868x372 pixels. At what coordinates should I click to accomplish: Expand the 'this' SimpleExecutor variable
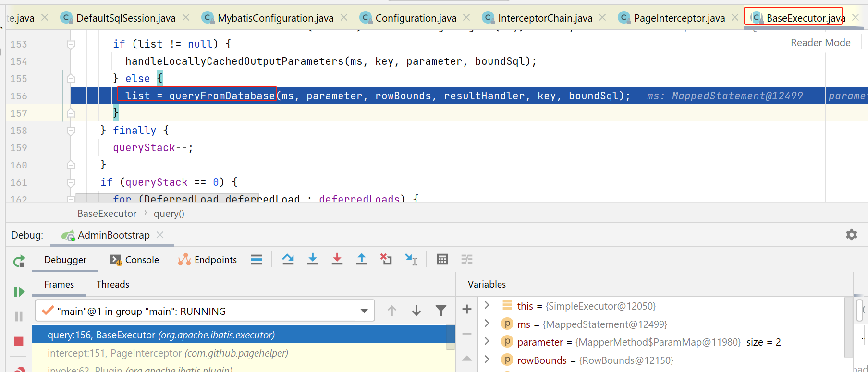(487, 306)
